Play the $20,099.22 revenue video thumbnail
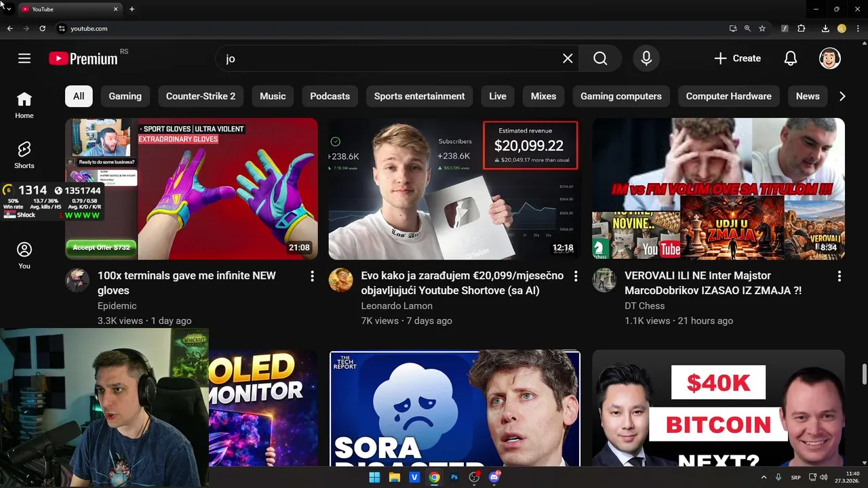The height and width of the screenshot is (488, 868). [x=454, y=188]
